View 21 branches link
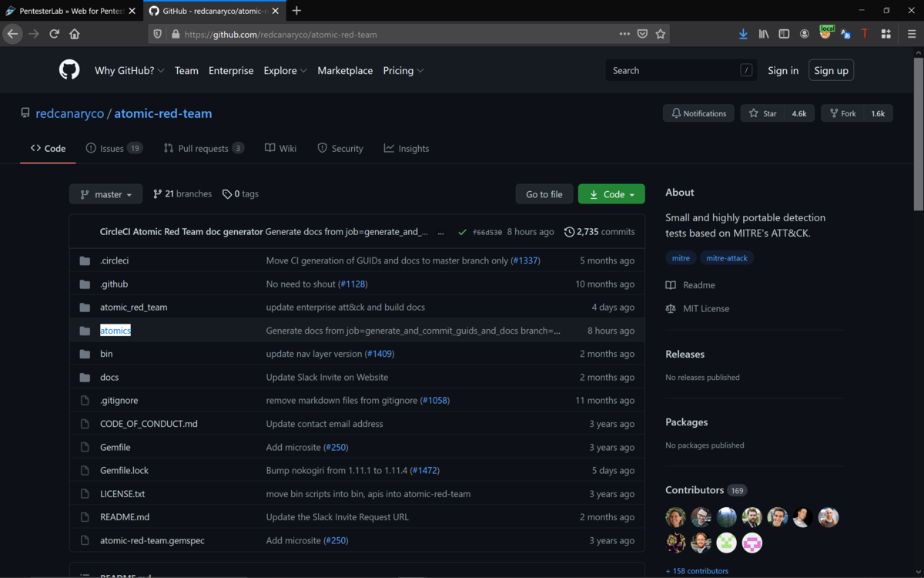This screenshot has height=578, width=924. click(182, 194)
